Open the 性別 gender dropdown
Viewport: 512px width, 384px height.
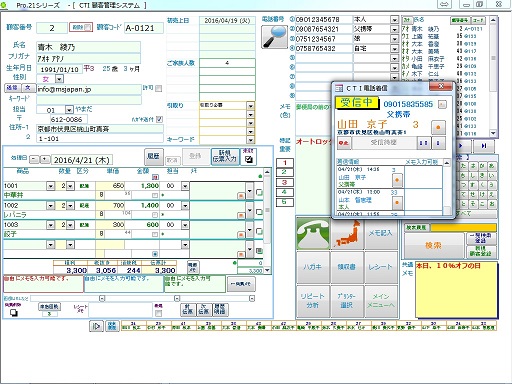59,79
